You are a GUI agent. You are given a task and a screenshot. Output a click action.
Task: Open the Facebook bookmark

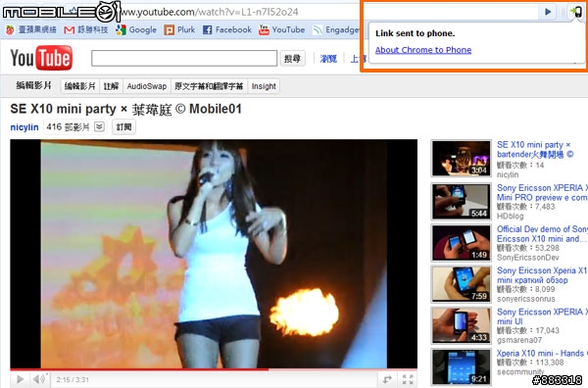point(227,29)
